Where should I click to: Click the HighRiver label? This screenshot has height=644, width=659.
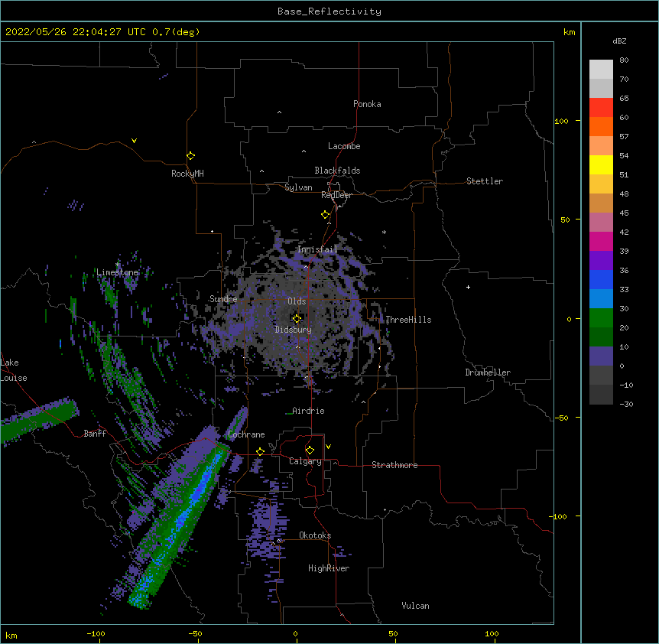point(329,568)
